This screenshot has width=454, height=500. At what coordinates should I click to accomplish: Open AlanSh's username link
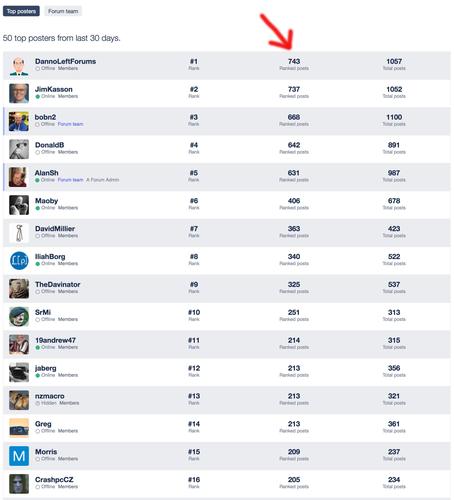[x=47, y=173]
